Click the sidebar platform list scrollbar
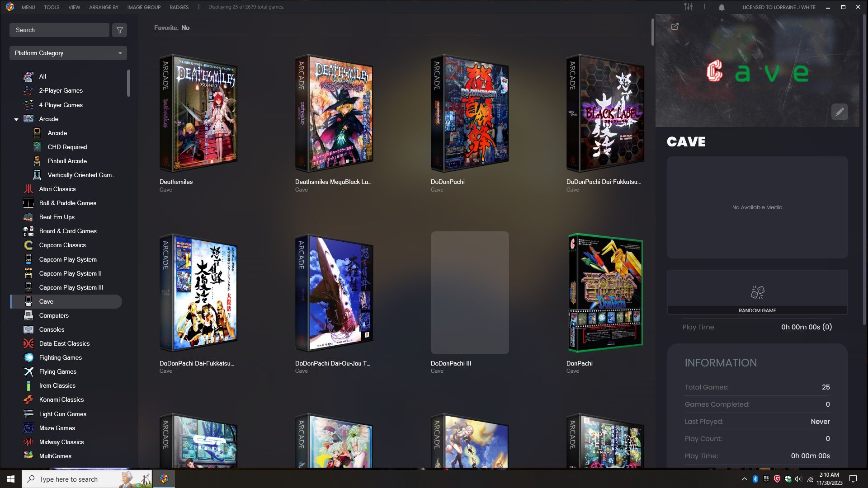The height and width of the screenshot is (488, 868). (128, 83)
